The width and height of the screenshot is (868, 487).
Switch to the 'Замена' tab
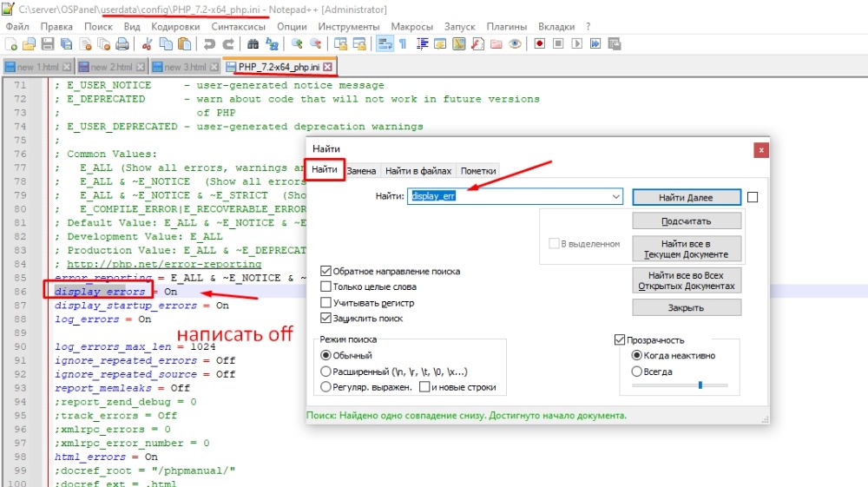tap(361, 171)
